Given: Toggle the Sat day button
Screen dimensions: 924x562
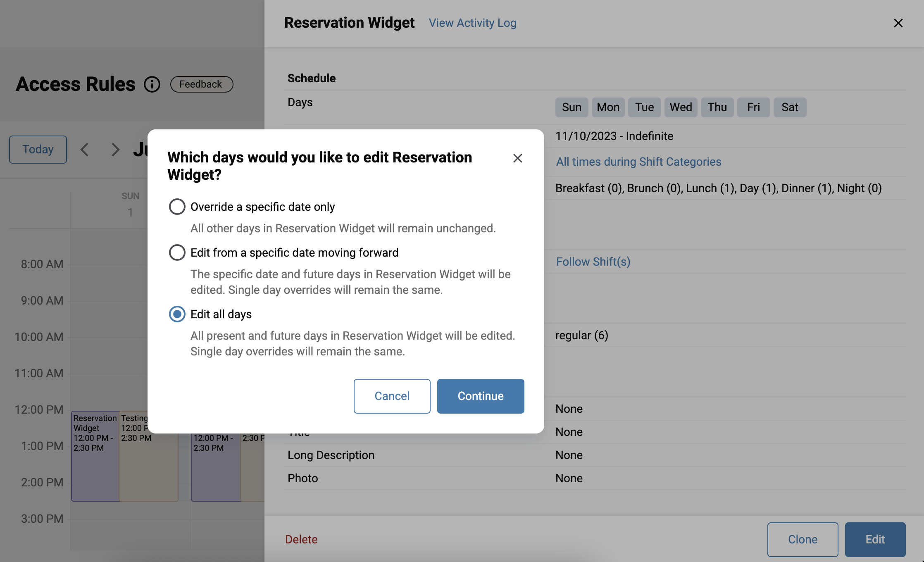Looking at the screenshot, I should click(790, 107).
